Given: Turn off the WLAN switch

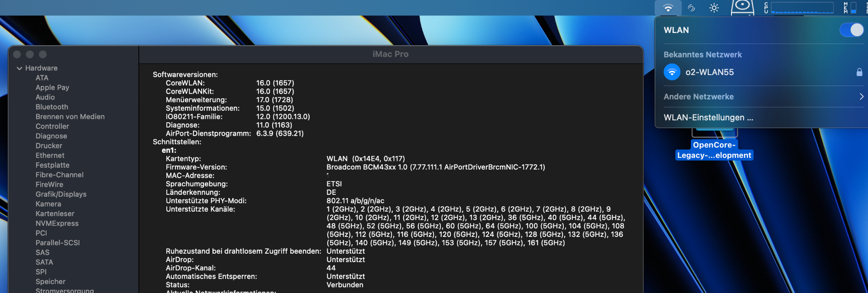Looking at the screenshot, I should [852, 30].
